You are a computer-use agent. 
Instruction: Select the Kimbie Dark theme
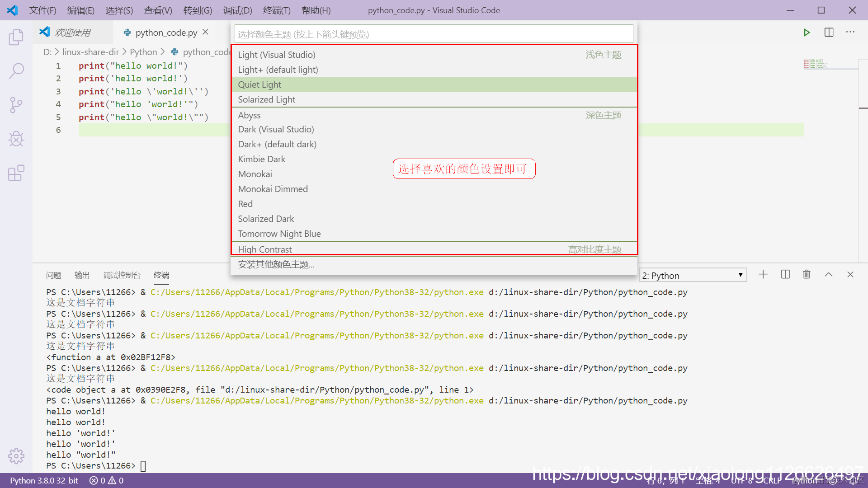pos(434,159)
